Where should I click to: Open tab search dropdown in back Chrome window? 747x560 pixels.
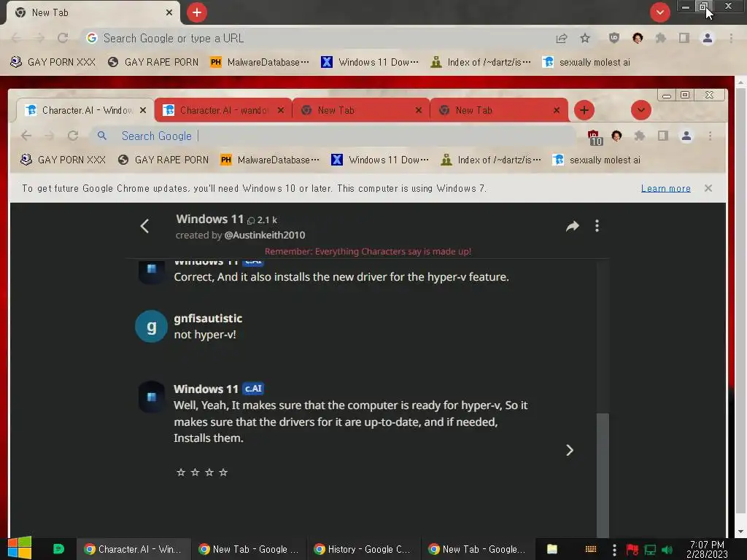click(659, 12)
